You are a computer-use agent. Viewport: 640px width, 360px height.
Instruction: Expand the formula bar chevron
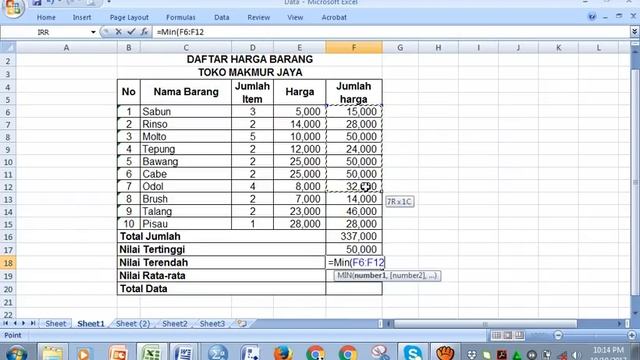point(634,31)
